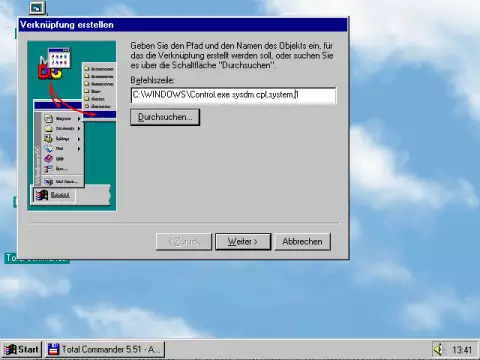Click the wizard illustration image

[72, 126]
